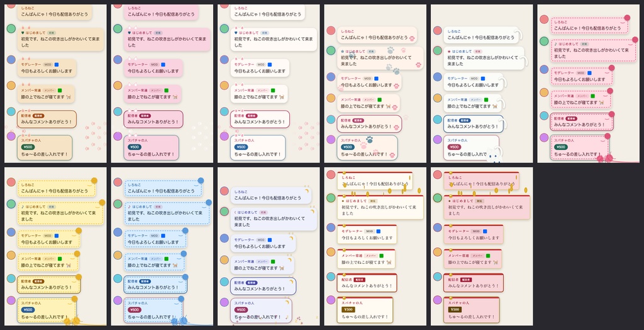This screenshot has width=644, height=330.
Task: Click blue モデレーター avatar in pink coin theme
Action: (438, 227)
